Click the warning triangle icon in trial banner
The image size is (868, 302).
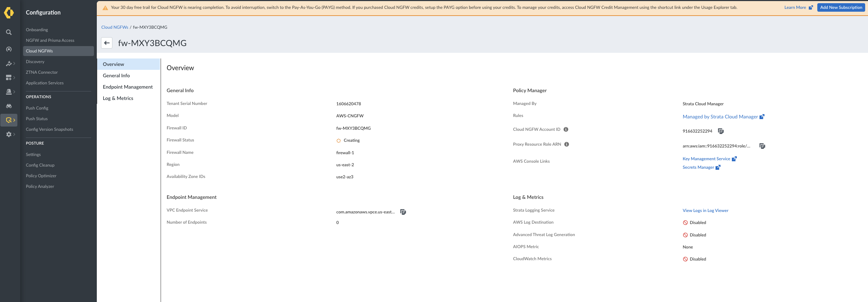(x=105, y=8)
